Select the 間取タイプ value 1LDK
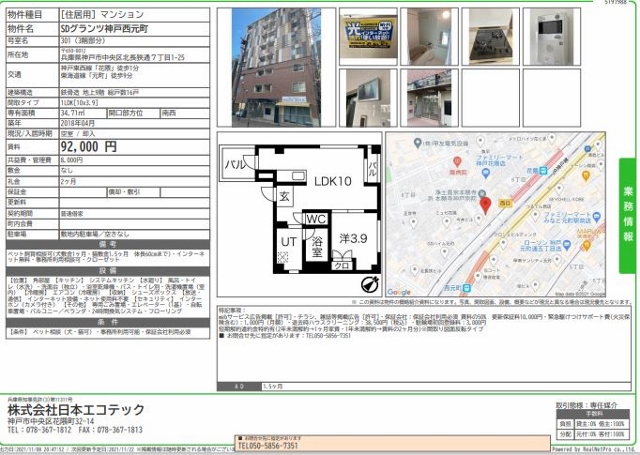 79,102
